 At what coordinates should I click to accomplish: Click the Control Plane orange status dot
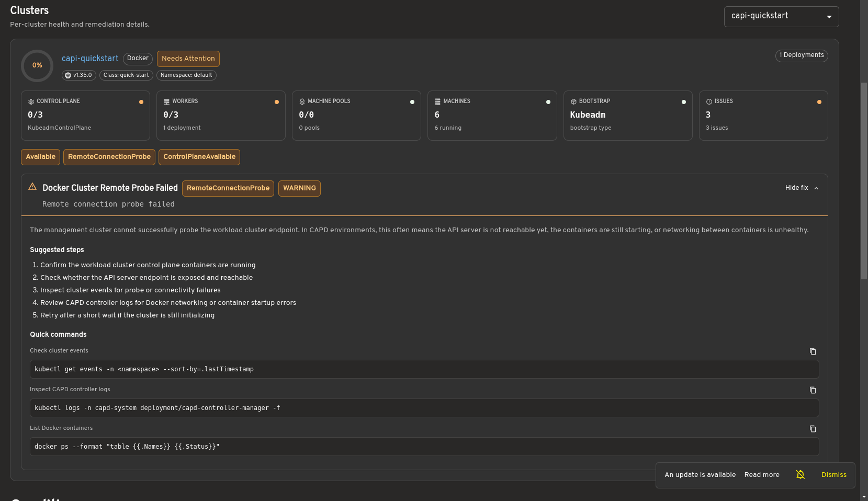[141, 102]
